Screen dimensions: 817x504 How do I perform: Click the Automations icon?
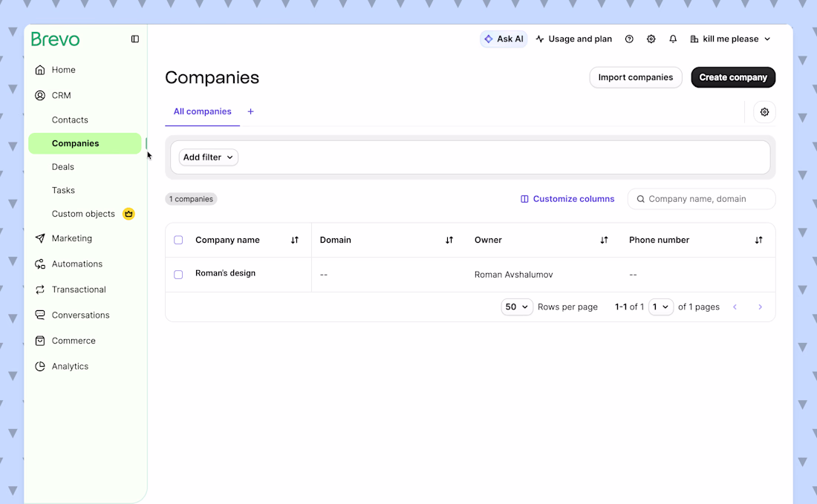click(40, 264)
